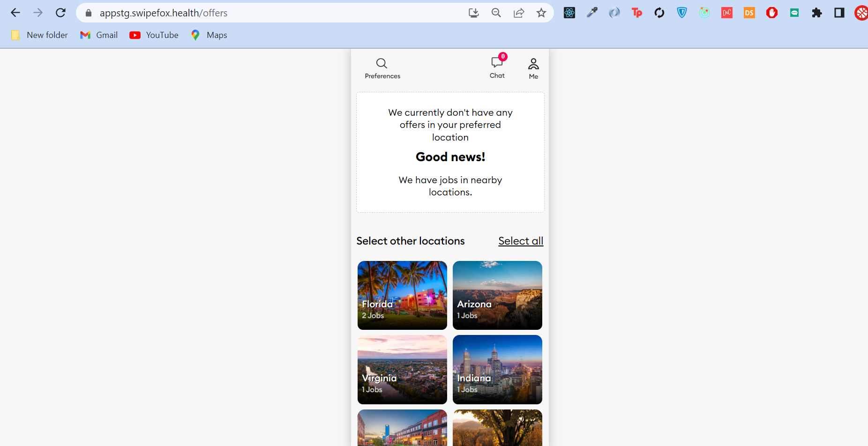
Task: Click the 'Select other locations' heading
Action: [411, 241]
